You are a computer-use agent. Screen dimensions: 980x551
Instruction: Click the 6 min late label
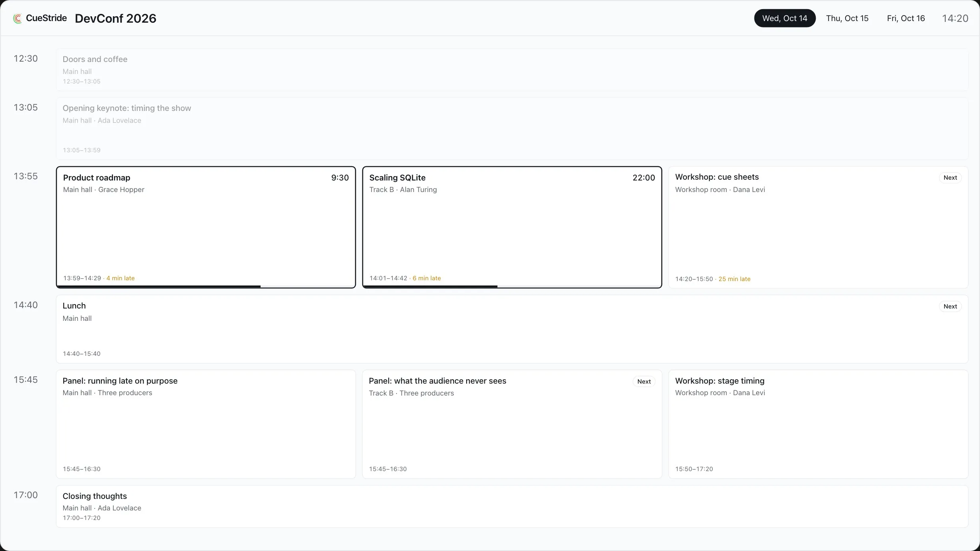[x=427, y=278]
